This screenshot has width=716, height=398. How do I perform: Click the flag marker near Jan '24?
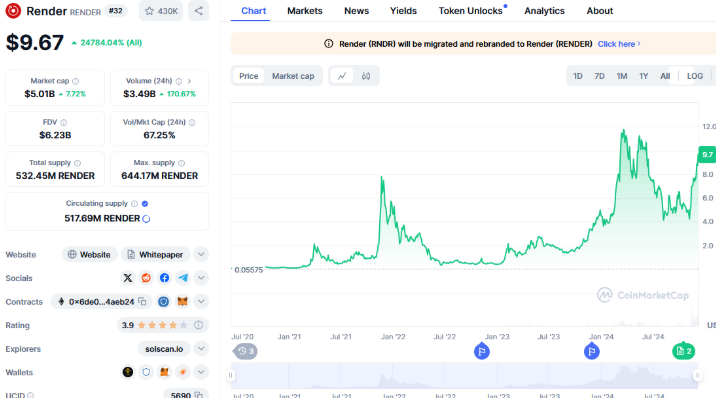(x=591, y=351)
